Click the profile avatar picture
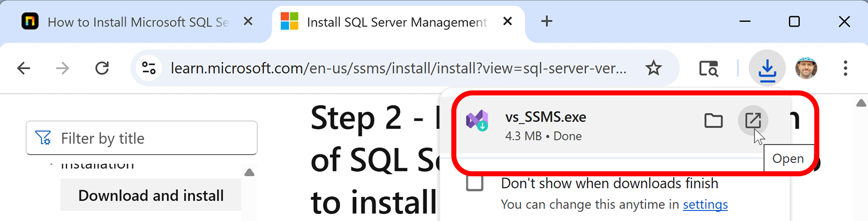The width and height of the screenshot is (868, 221). click(806, 68)
